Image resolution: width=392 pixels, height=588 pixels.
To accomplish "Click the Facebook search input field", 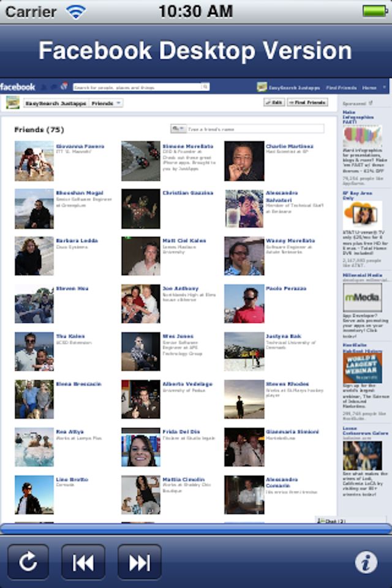I will 137,87.
